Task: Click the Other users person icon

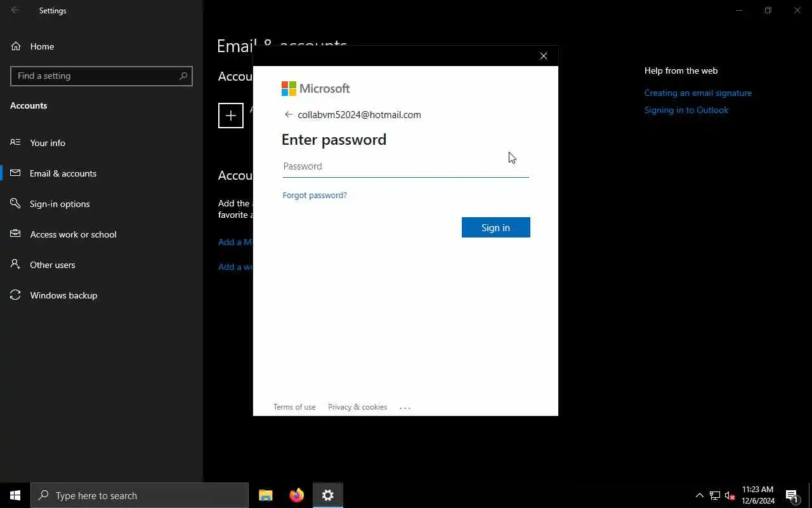Action: point(15,264)
